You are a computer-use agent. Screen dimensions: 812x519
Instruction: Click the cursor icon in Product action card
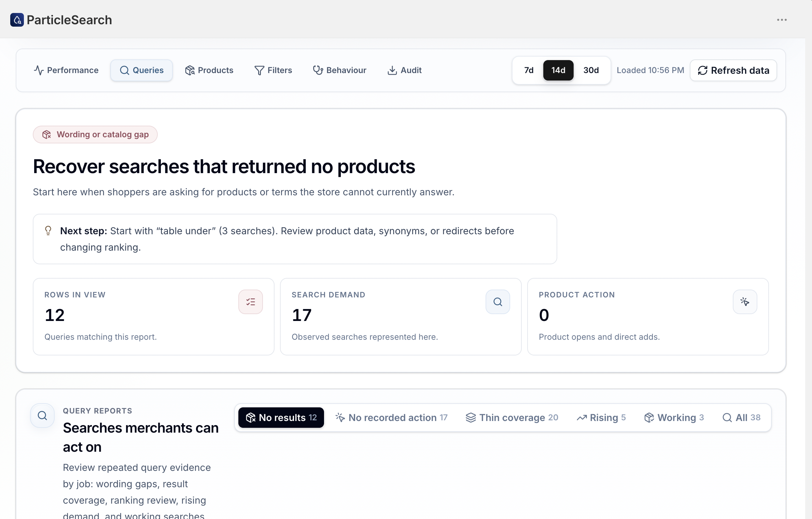(745, 302)
